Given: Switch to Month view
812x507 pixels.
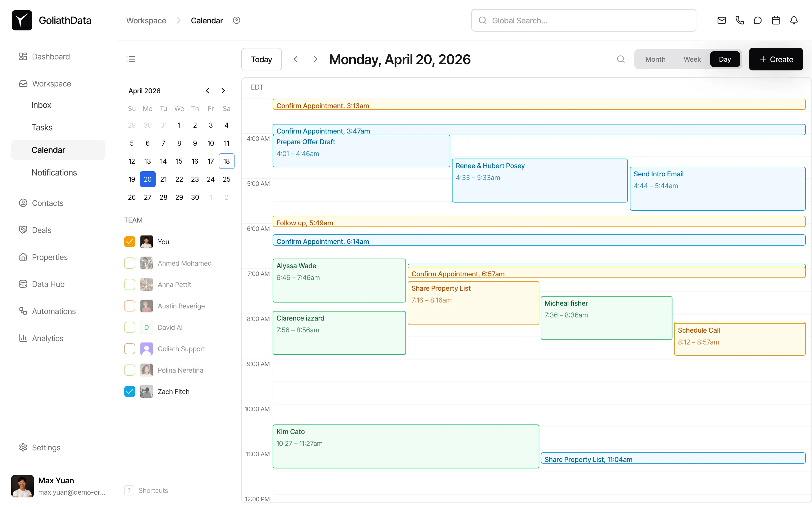Looking at the screenshot, I should pyautogui.click(x=655, y=59).
